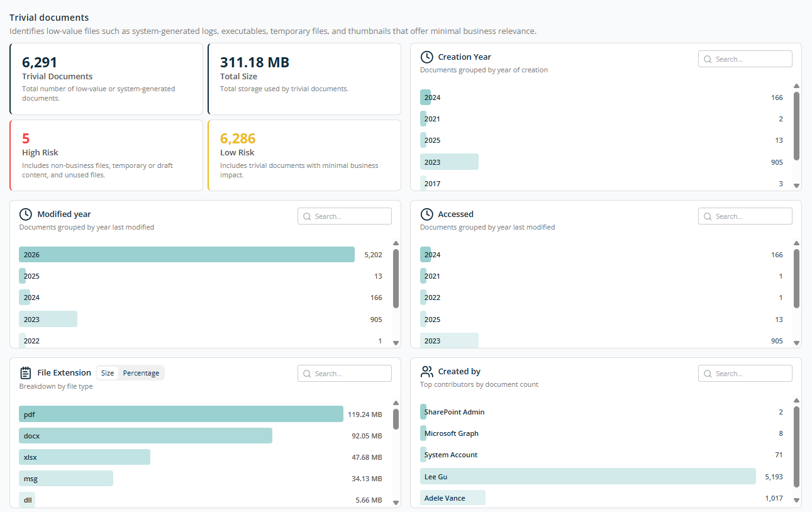
Task: Click the Creation Year scrollbar thumb
Action: [x=797, y=126]
